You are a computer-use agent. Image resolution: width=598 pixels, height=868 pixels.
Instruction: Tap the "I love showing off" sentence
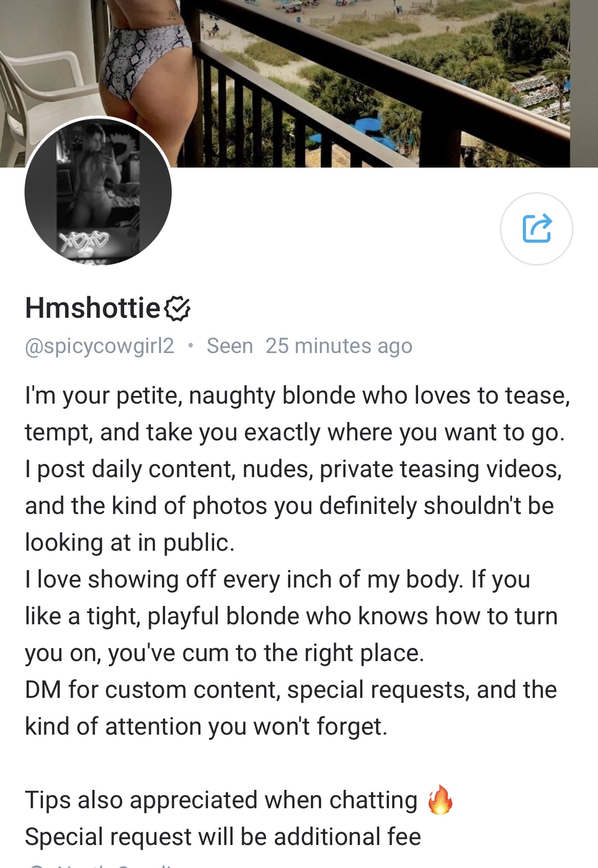[278, 579]
